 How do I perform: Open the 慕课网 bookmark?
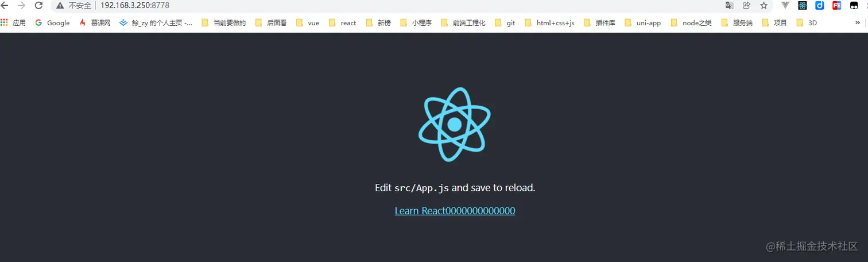[95, 23]
